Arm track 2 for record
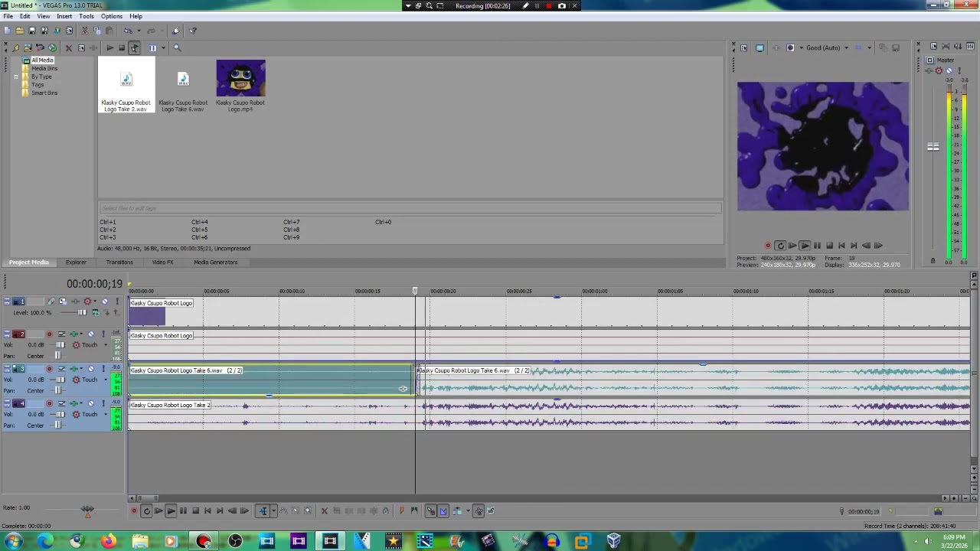This screenshot has width=980, height=551. coord(50,334)
